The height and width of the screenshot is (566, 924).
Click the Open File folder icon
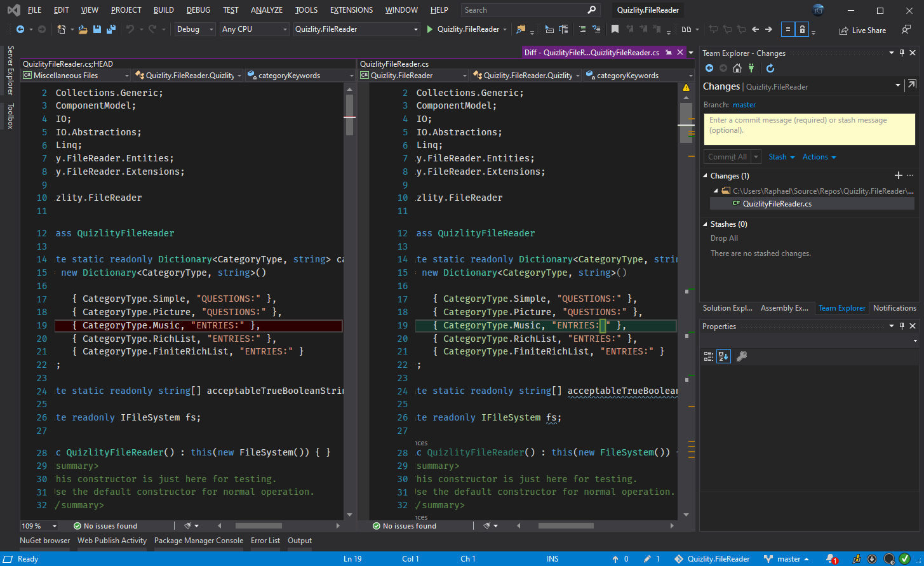click(83, 29)
